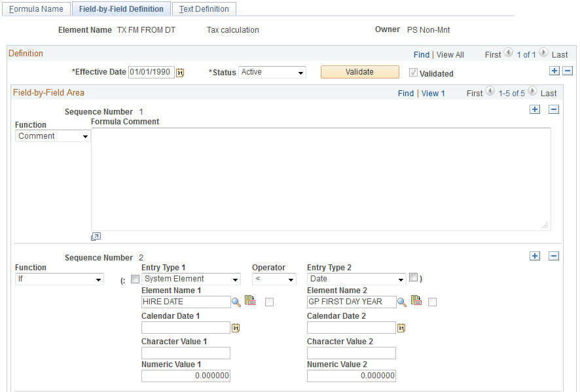Add row after Sequence Number 2

[x=534, y=256]
